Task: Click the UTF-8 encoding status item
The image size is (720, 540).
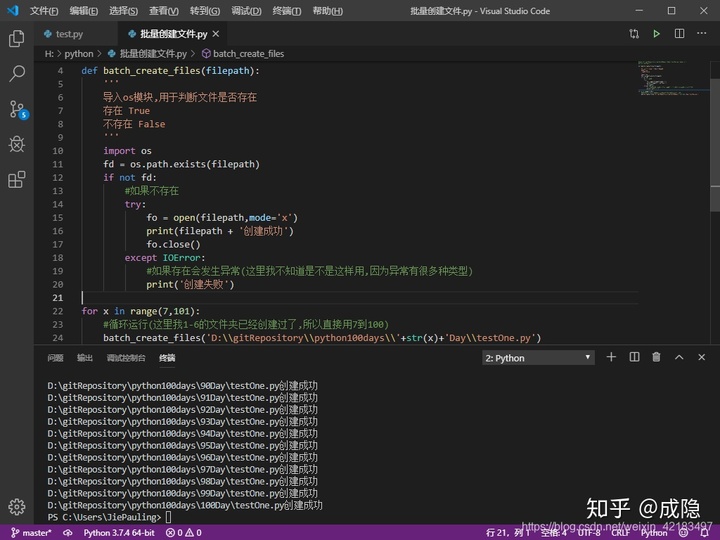Action: coord(589,533)
